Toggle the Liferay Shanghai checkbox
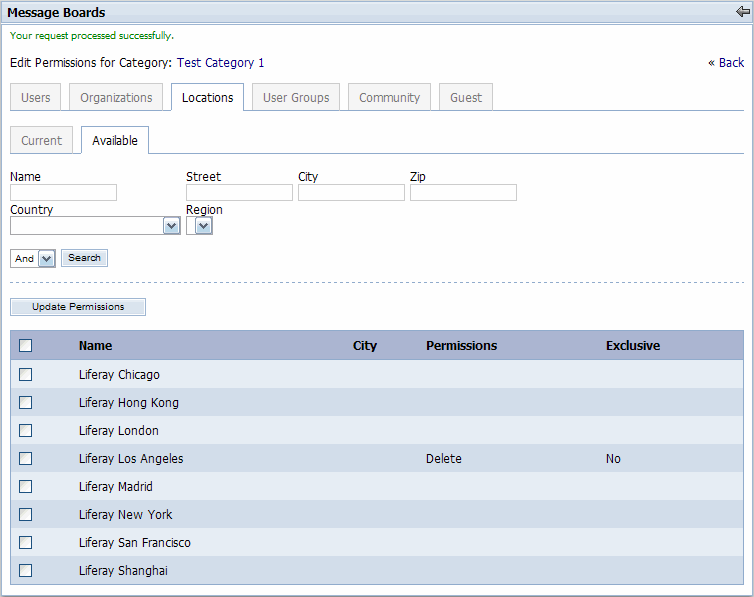The image size is (754, 597). tap(26, 571)
